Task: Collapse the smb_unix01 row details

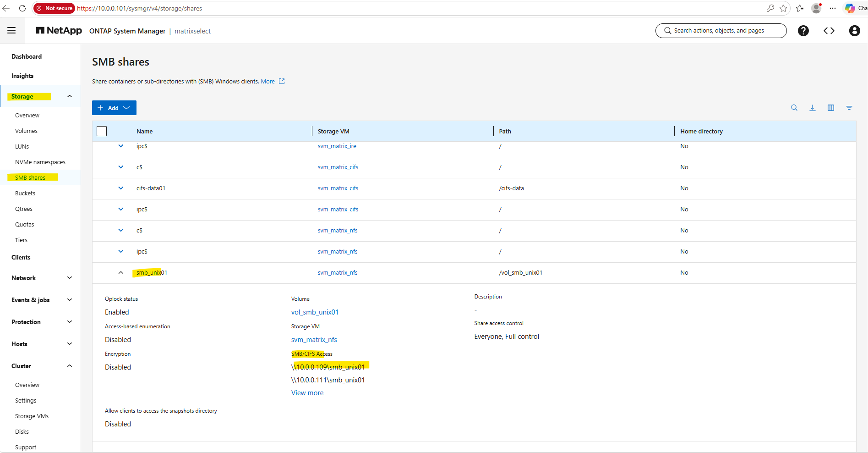Action: click(x=121, y=272)
